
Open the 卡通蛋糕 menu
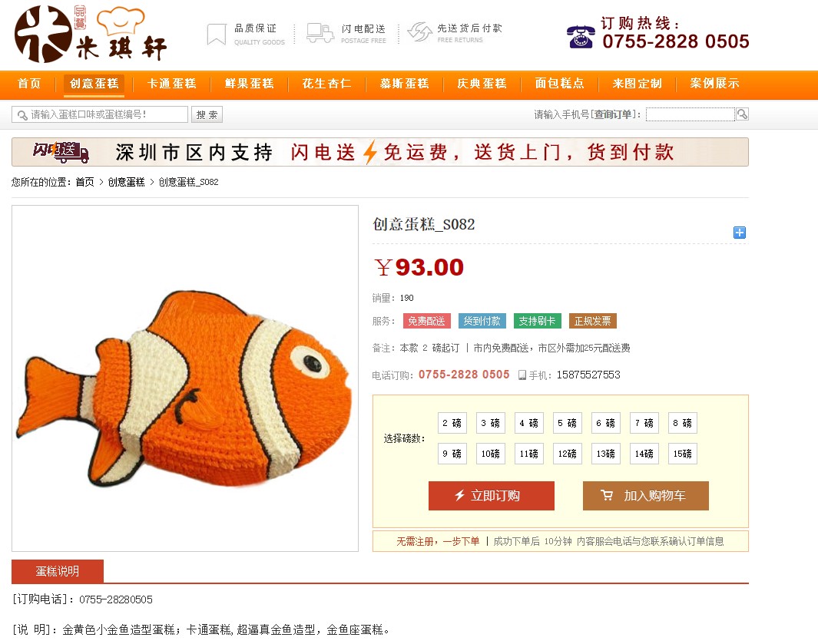pyautogui.click(x=171, y=84)
